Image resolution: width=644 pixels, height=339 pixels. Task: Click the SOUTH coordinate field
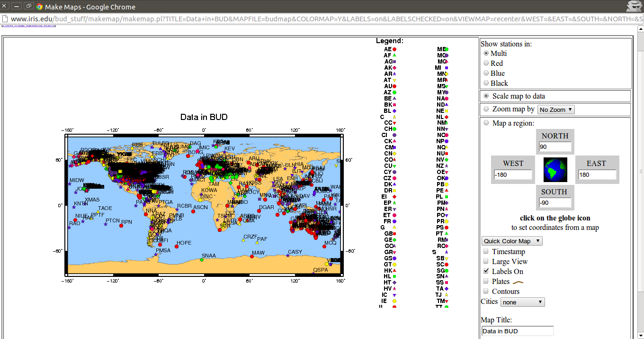click(x=555, y=203)
